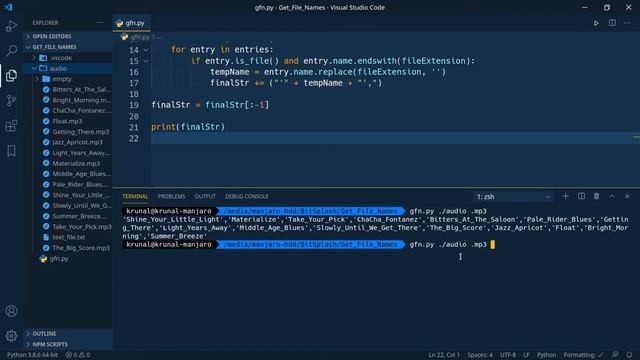Change encoding via UTF-8
Image resolution: width=640 pixels, height=360 pixels.
508,355
